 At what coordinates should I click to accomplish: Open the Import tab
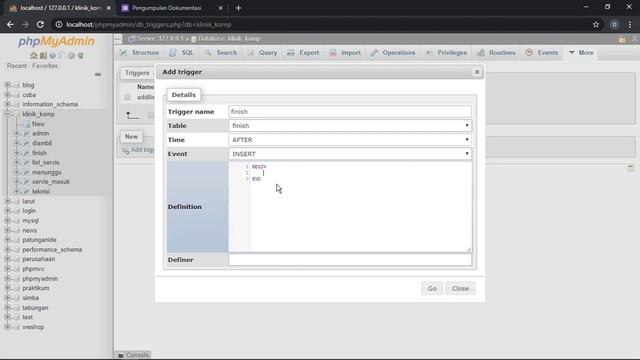pos(345,53)
